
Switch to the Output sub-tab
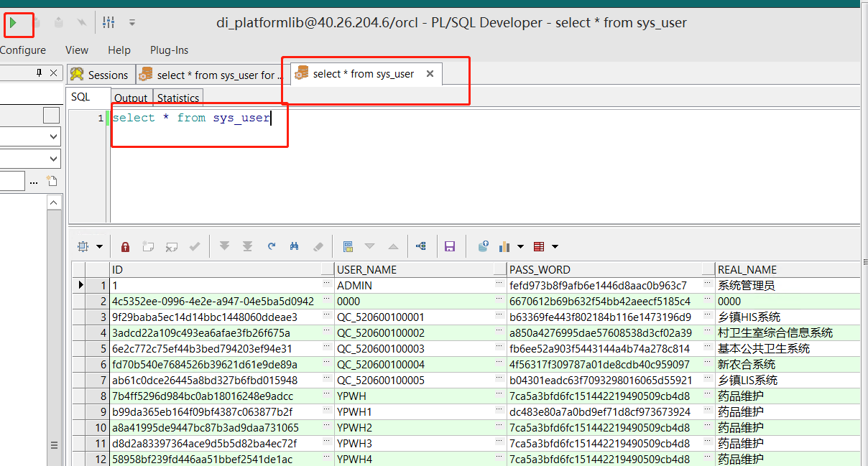point(131,98)
